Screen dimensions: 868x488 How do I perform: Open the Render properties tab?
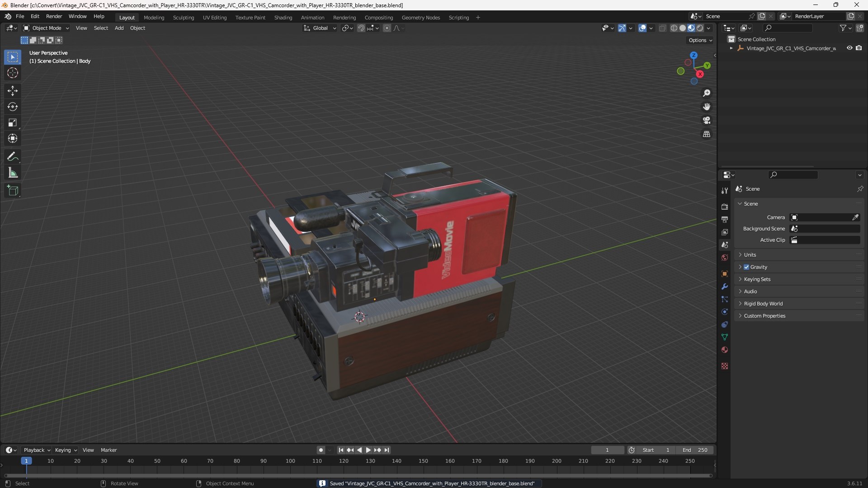click(x=725, y=207)
